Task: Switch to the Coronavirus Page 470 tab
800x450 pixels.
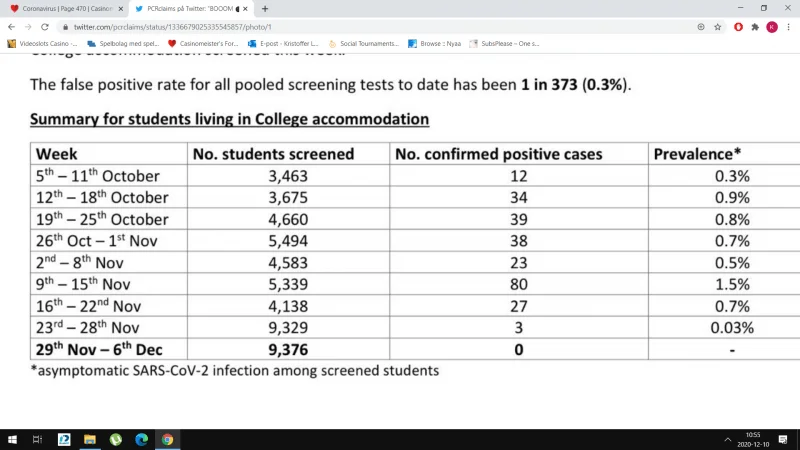Action: click(65, 9)
